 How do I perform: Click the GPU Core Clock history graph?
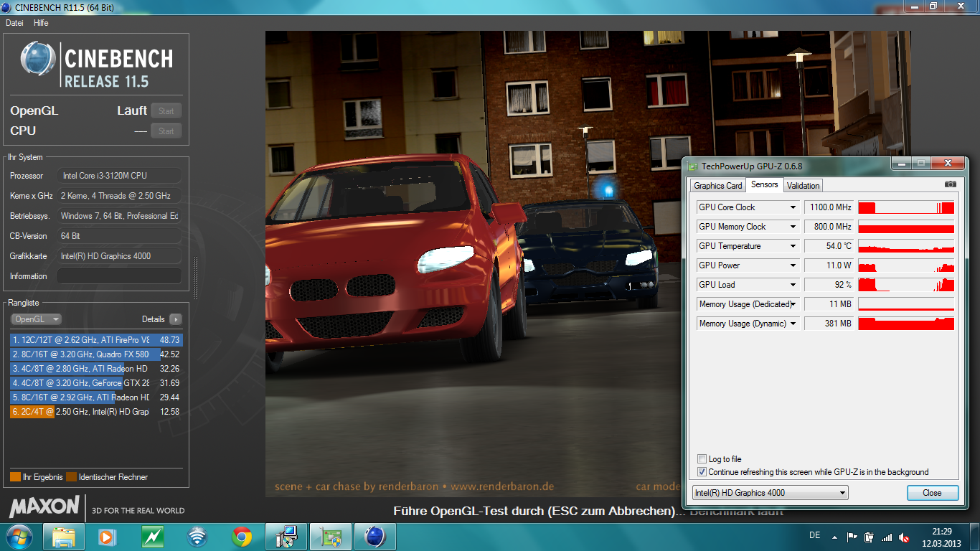(x=906, y=207)
